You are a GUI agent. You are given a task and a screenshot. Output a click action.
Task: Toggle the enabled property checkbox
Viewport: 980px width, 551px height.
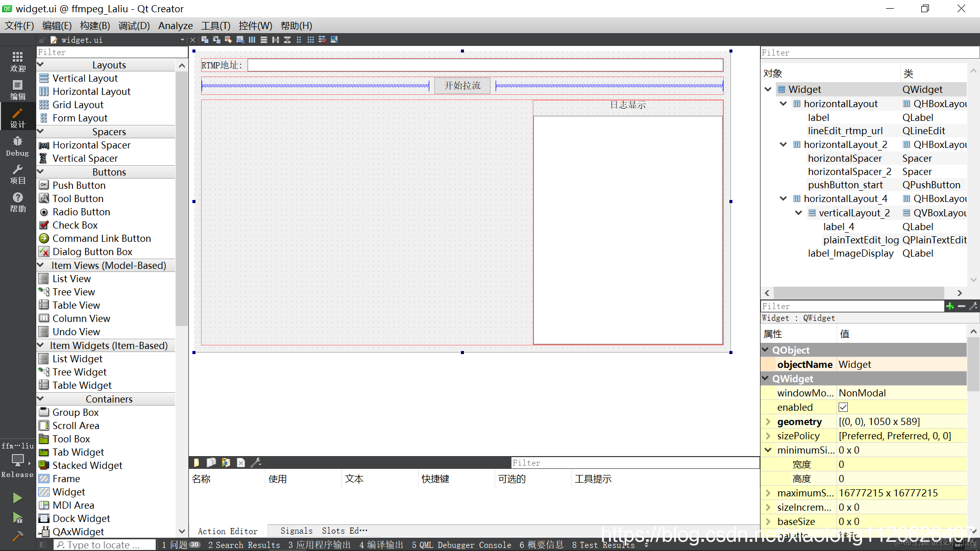point(843,407)
